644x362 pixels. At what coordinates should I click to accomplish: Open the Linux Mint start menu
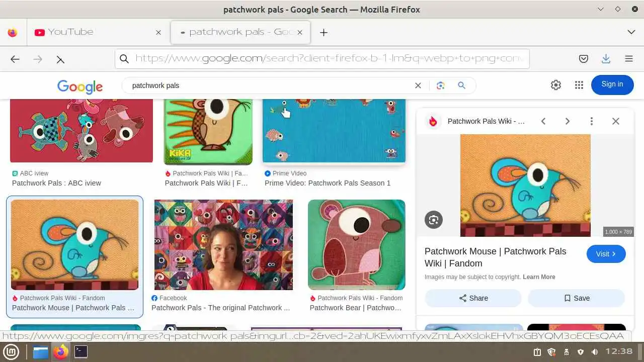(11, 352)
